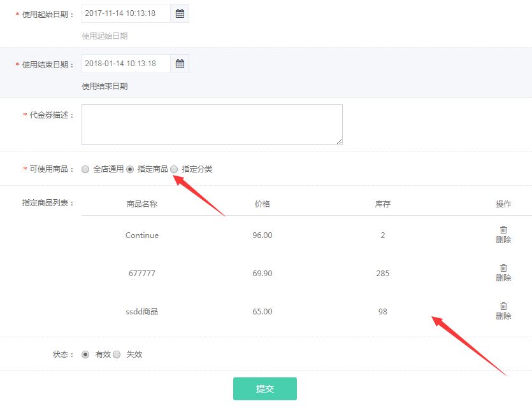This screenshot has width=532, height=406.
Task: Select the Continue product name
Action: pos(142,235)
